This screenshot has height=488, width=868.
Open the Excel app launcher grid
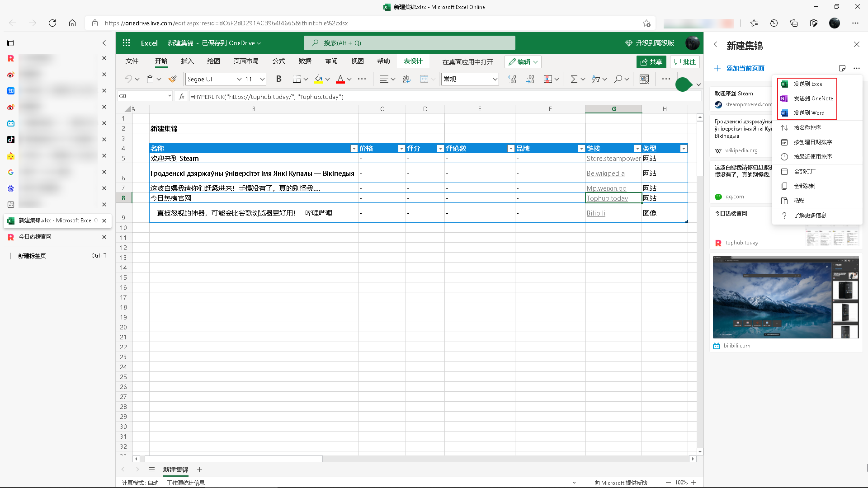[x=126, y=43]
